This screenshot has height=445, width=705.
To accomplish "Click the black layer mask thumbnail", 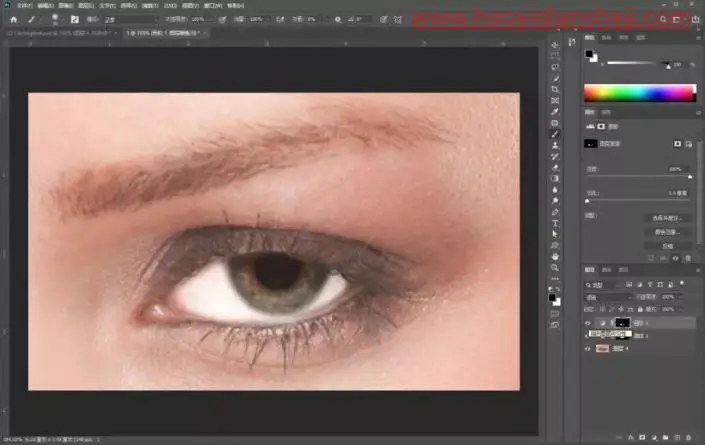I will [x=622, y=323].
